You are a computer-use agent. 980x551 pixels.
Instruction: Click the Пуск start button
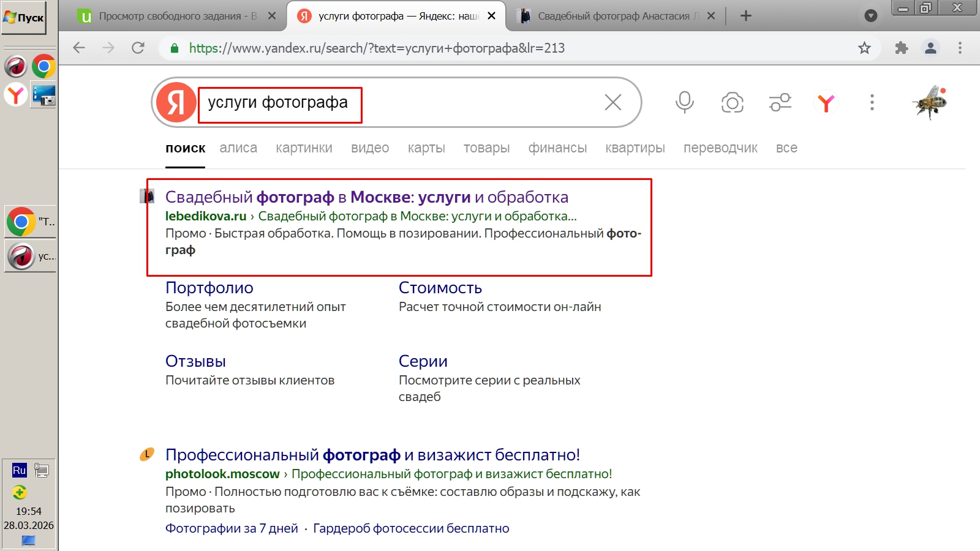click(x=24, y=18)
